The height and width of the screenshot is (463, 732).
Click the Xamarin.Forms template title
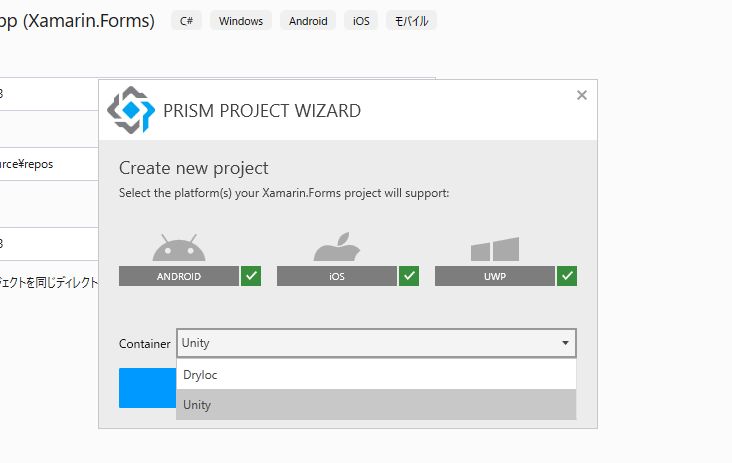[77, 21]
